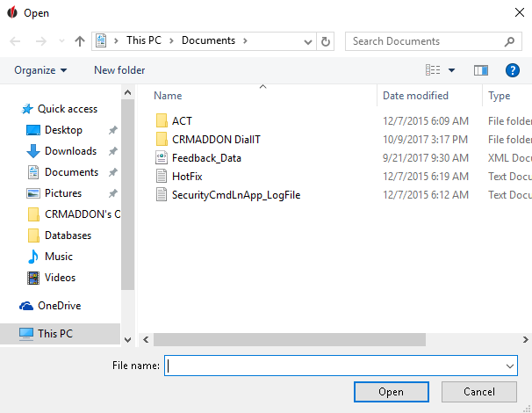This screenshot has height=413, width=532.
Task: Click the Cancel button
Action: click(x=479, y=392)
